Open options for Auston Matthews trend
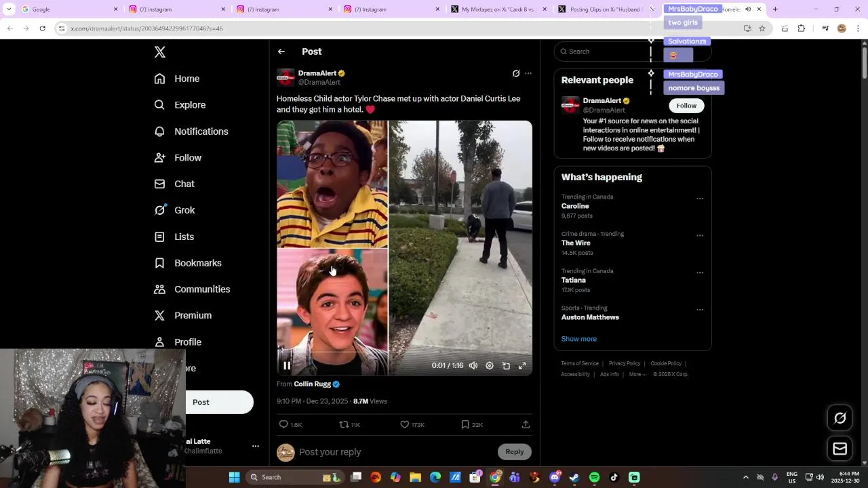The image size is (868, 488). click(x=700, y=310)
